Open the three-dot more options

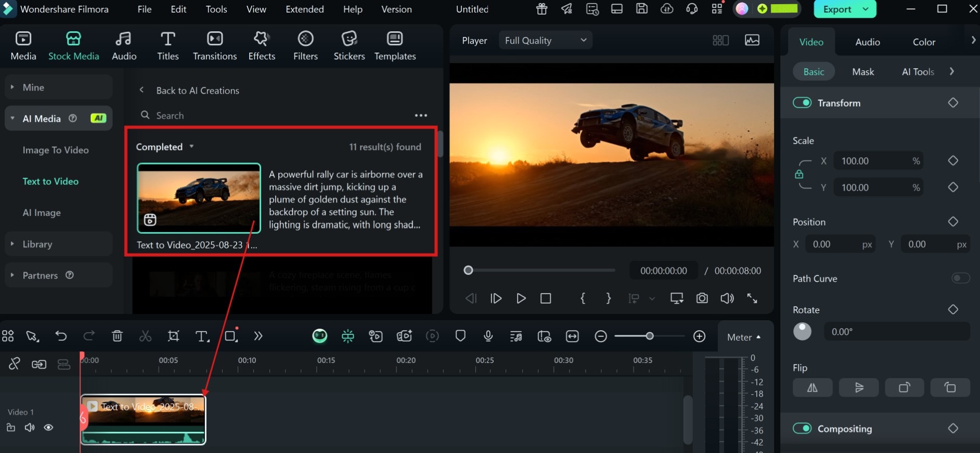click(421, 116)
